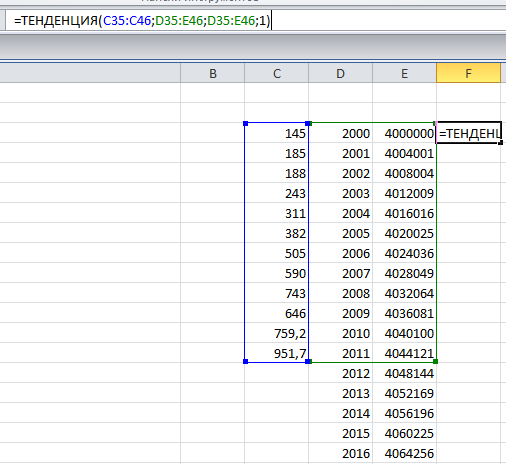The height and width of the screenshot is (464, 506).
Task: Click cell with value 4044121
Action: [404, 353]
